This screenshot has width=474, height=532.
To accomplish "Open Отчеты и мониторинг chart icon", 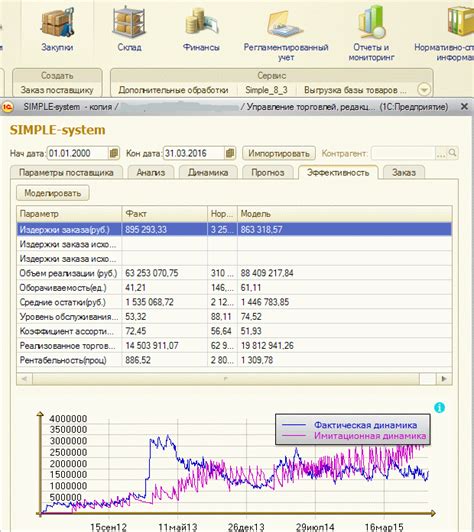I will pyautogui.click(x=372, y=22).
